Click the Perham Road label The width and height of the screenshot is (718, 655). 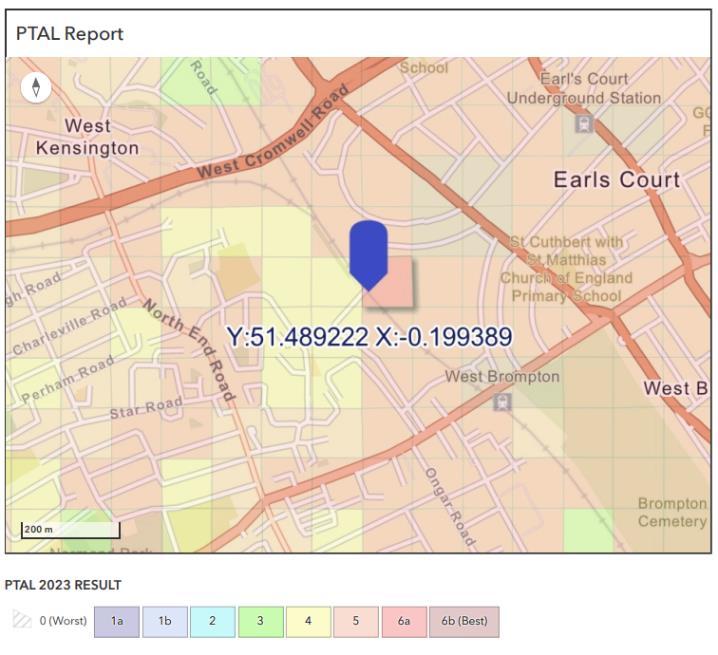pos(68,379)
